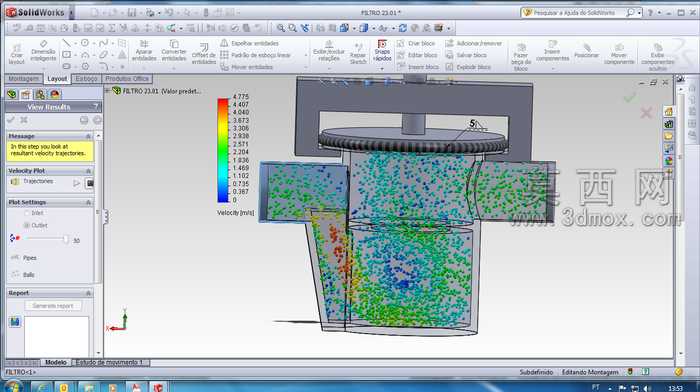Expand the FILTRO 23.01 tree node
700x392 pixels.
click(x=107, y=91)
